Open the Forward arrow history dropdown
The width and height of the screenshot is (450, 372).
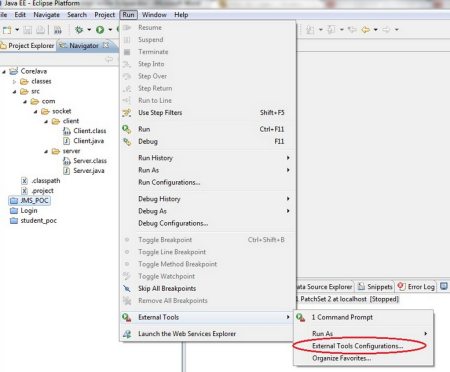pos(397,30)
